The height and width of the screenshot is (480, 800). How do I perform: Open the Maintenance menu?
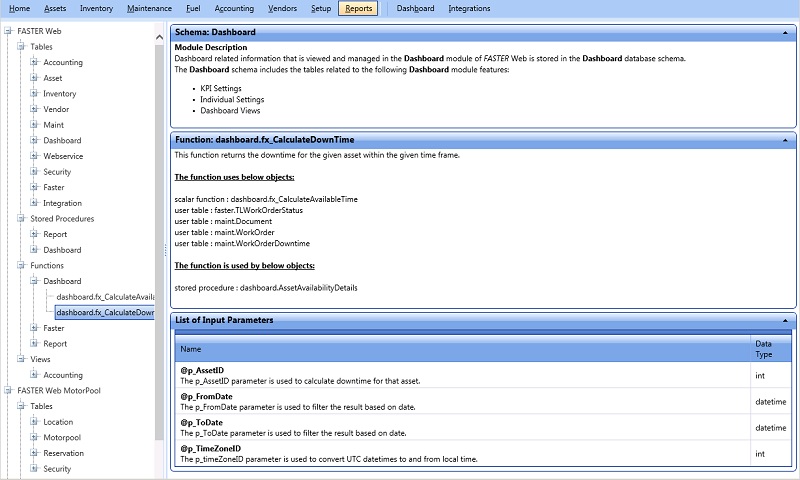click(148, 9)
